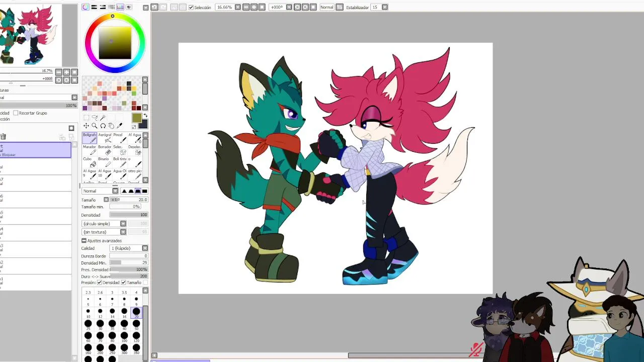
Task: Select the magic wand tool
Action: 103,118
